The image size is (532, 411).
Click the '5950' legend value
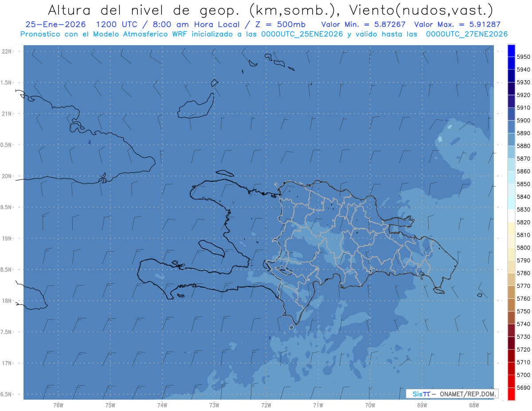pos(523,57)
